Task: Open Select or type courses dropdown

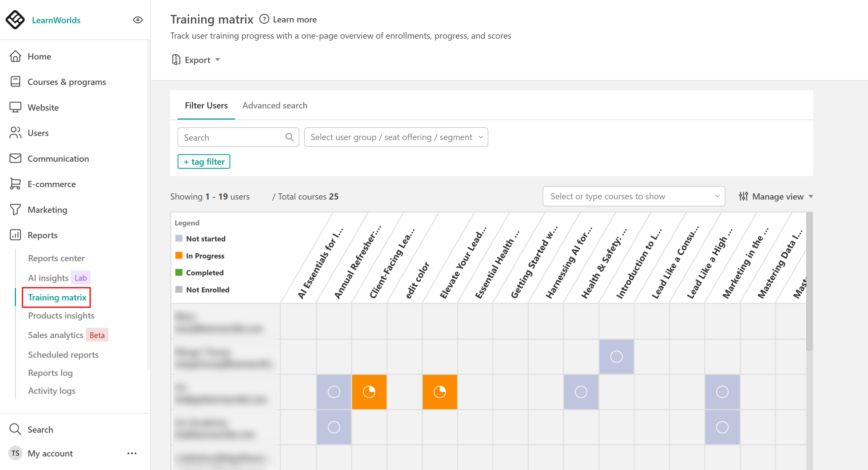Action: coord(633,196)
